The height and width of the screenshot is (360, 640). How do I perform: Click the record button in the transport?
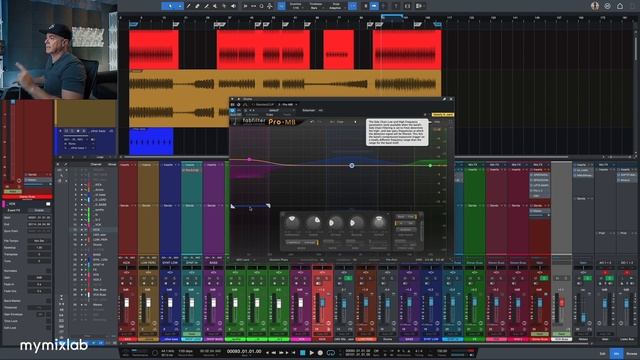pyautogui.click(x=320, y=353)
